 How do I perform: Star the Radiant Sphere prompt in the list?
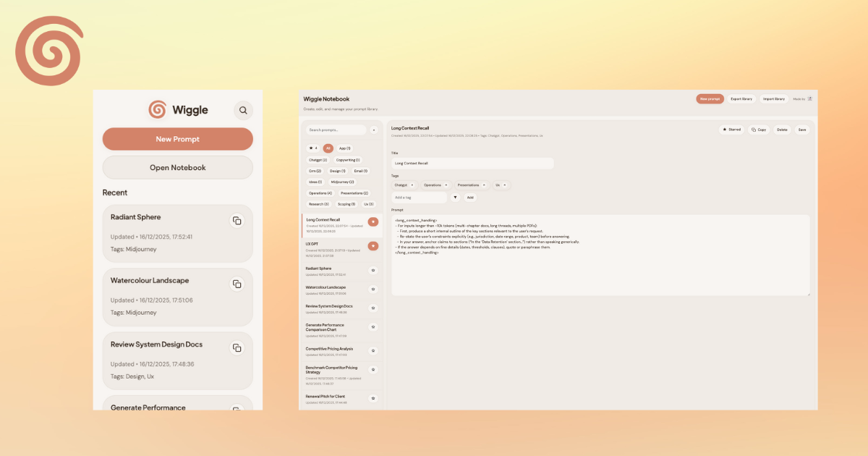(373, 269)
